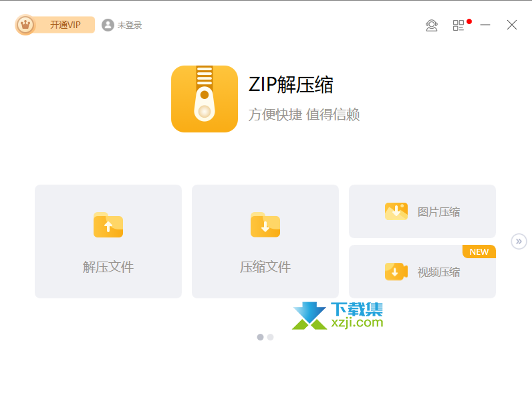Show next page with double-chevron arrow
The image size is (532, 400).
pyautogui.click(x=519, y=241)
